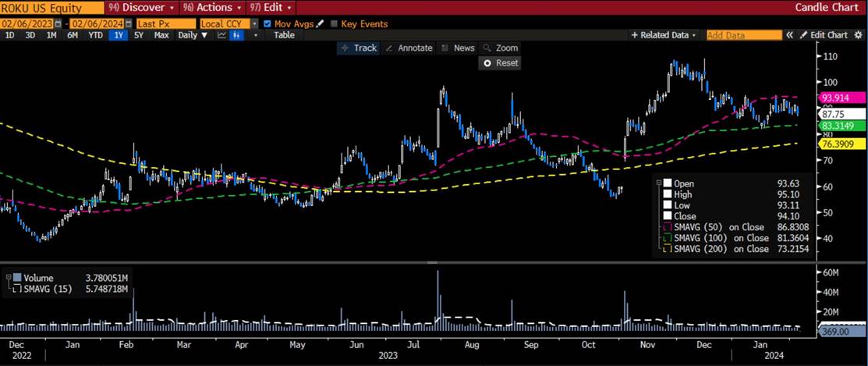This screenshot has width=868, height=366.
Task: Collapse price legend tree expander
Action: [659, 183]
